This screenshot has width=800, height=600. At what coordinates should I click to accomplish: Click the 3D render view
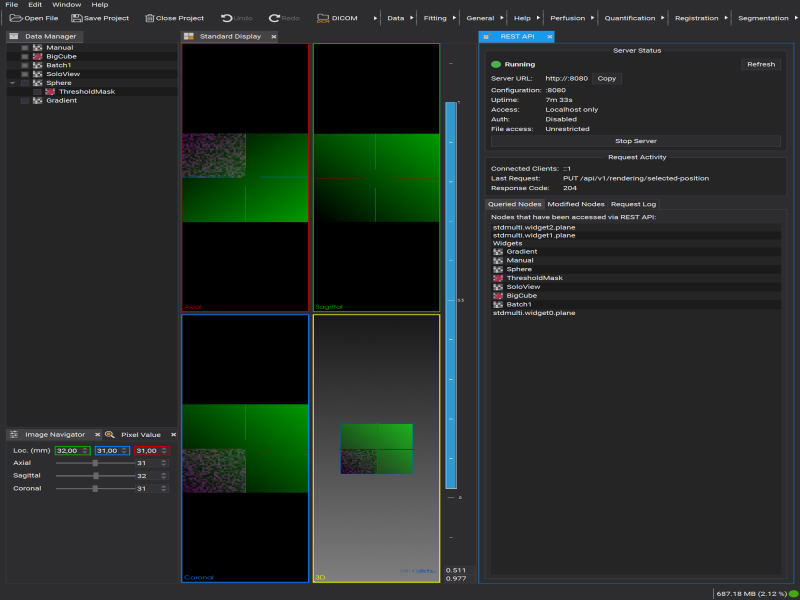tap(377, 448)
